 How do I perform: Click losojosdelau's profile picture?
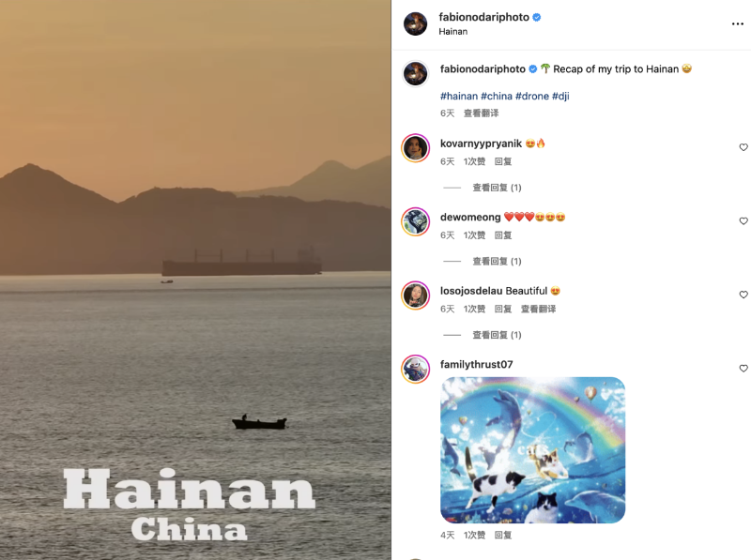pos(415,295)
